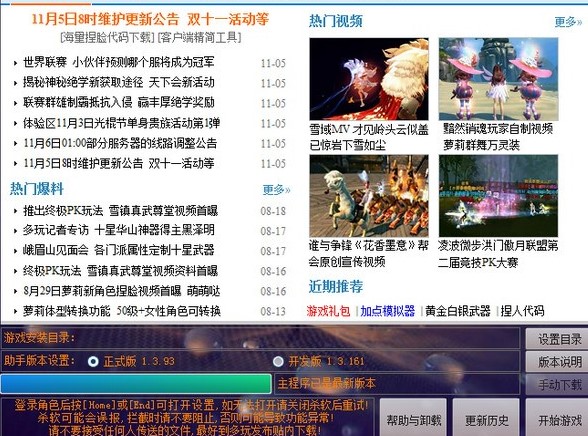Screen dimensions: 588x436
Task: Open news 11月6日01:00部分服务器的线路调整公告
Action: [120, 143]
